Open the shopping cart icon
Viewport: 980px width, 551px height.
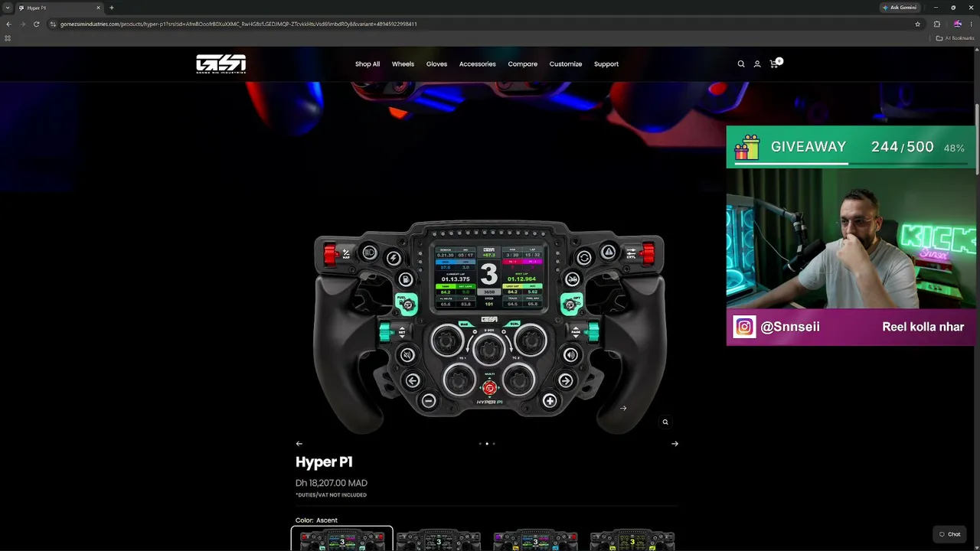pos(775,64)
